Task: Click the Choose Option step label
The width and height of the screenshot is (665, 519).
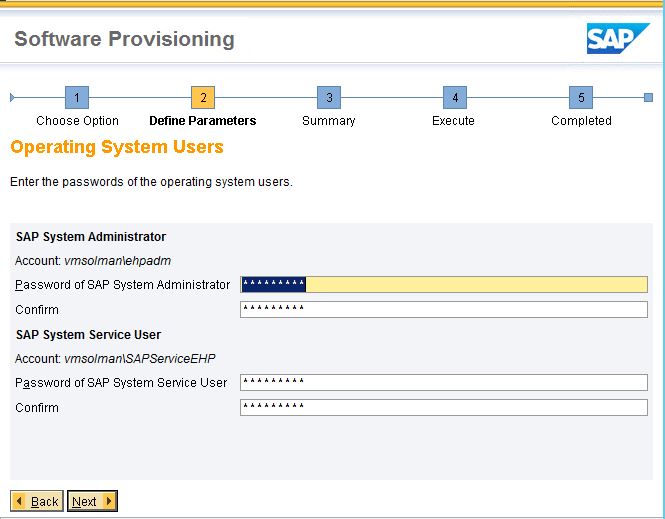Action: pyautogui.click(x=77, y=121)
